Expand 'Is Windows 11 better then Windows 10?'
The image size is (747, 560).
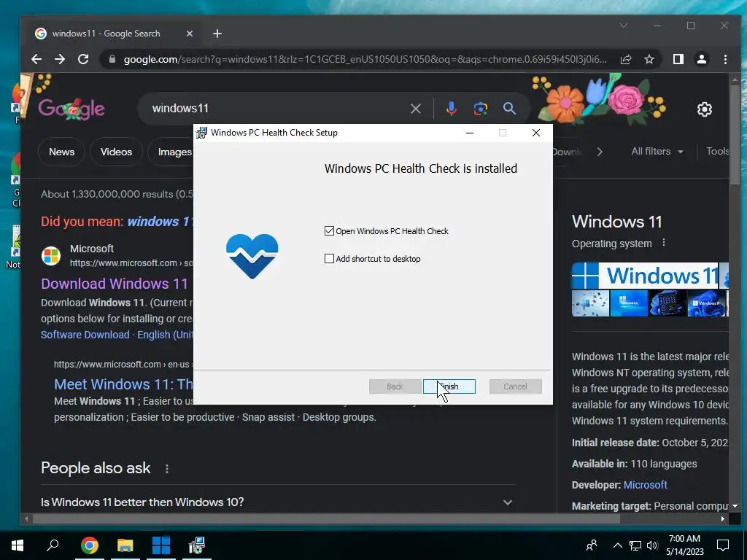[x=276, y=502]
